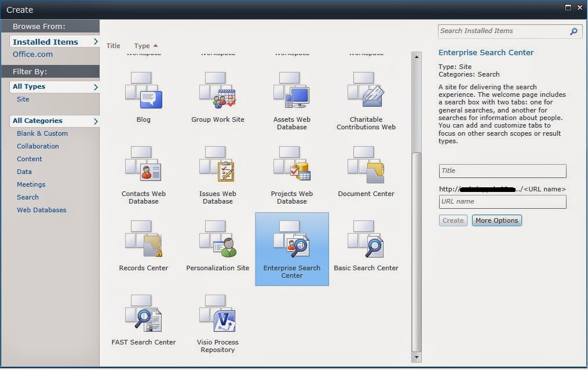Choose the Records Center template icon

[143, 239]
